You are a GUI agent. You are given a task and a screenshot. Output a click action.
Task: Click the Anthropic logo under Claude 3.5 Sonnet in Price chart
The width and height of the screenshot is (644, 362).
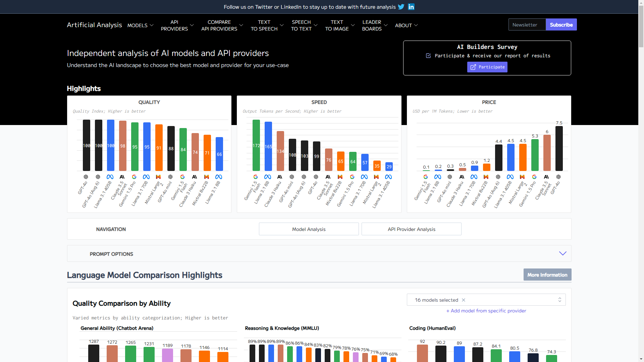click(546, 177)
